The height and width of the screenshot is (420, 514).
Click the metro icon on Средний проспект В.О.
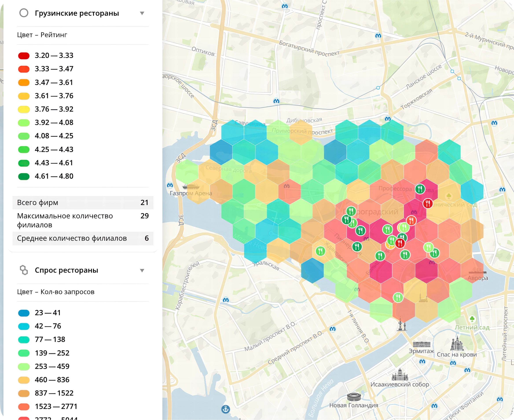pos(333,329)
